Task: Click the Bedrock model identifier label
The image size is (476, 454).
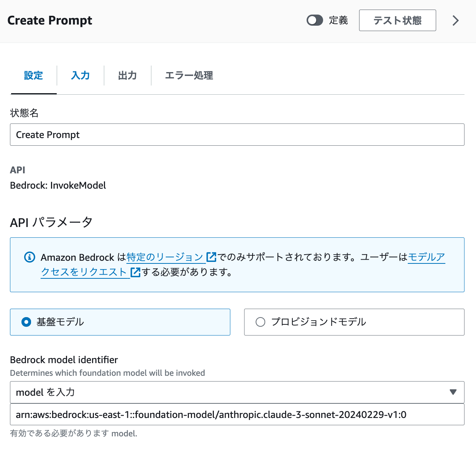Action: tap(64, 360)
